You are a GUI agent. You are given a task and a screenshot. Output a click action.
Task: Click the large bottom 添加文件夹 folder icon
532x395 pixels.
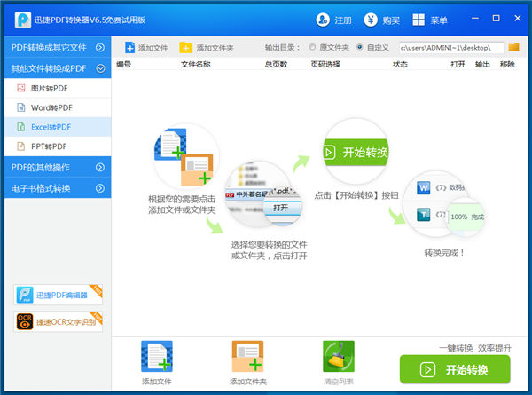247,356
